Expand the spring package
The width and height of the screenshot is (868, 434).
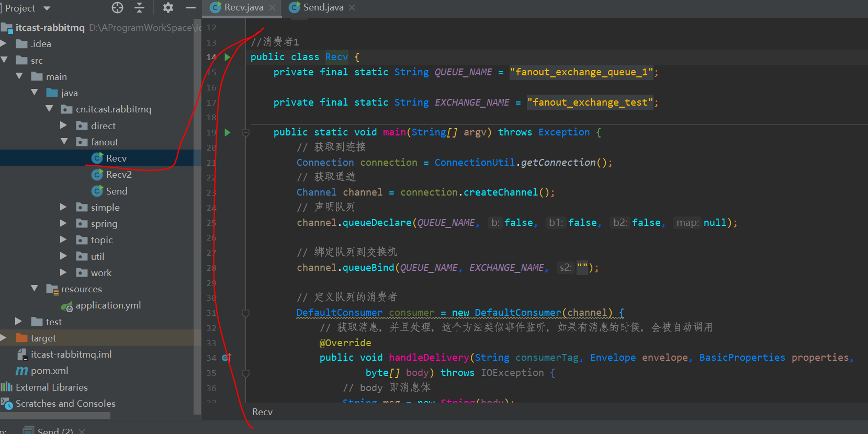pos(63,223)
